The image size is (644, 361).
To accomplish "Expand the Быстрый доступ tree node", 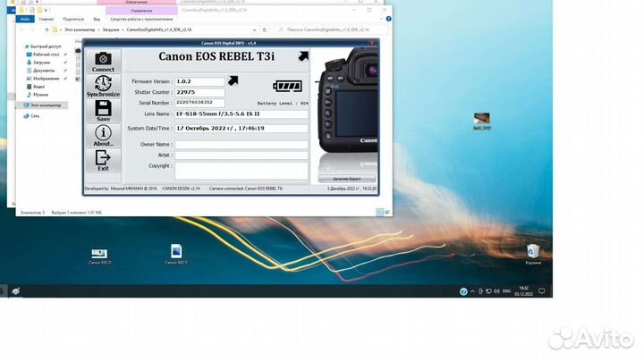I will pos(22,46).
